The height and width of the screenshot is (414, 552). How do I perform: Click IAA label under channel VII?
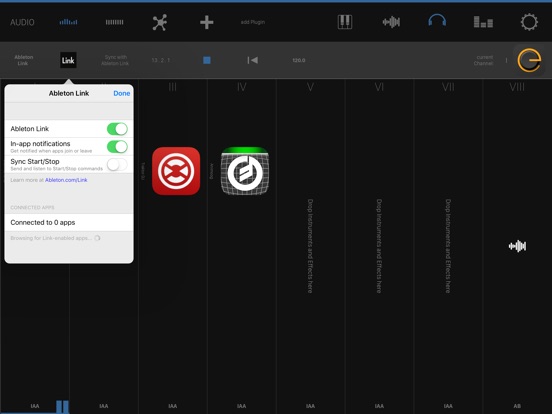tap(448, 406)
